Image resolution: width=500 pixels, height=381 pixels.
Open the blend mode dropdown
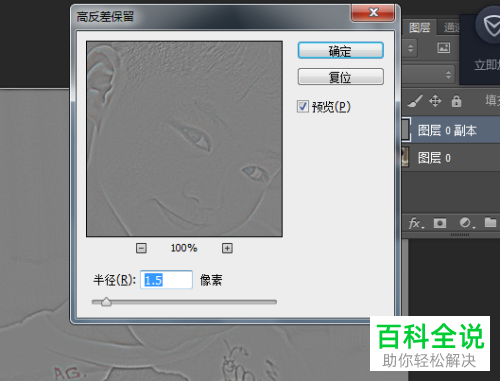(x=429, y=75)
